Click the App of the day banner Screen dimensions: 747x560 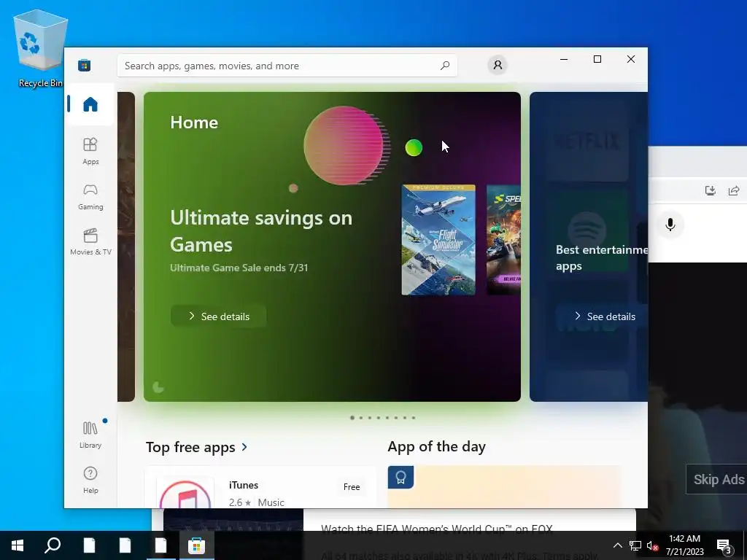pos(505,486)
